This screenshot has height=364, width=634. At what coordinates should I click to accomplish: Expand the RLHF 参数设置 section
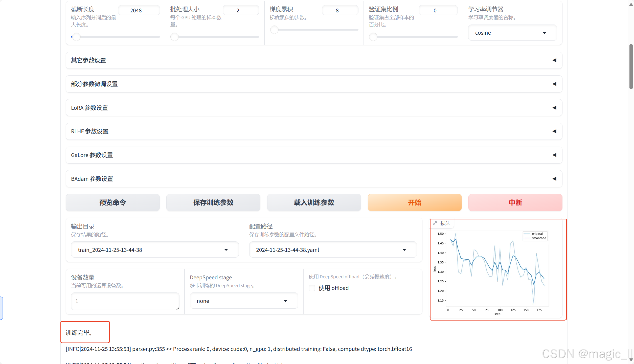314,131
